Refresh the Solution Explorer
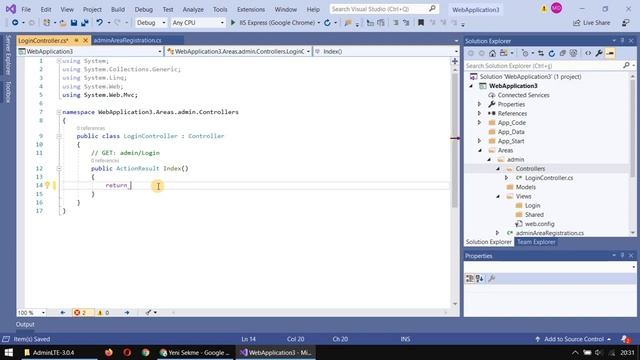This screenshot has height=360, width=640. pos(552,53)
